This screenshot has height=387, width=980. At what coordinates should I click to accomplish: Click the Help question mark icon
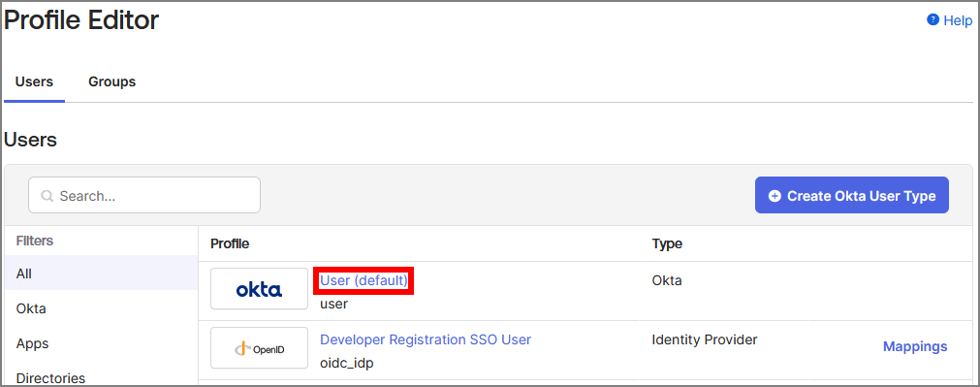(933, 20)
